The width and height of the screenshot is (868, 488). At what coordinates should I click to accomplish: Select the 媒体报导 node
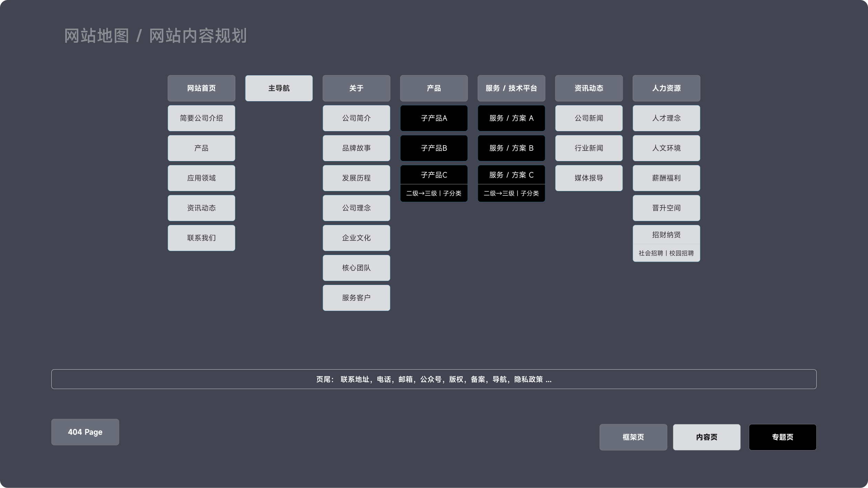pos(589,178)
